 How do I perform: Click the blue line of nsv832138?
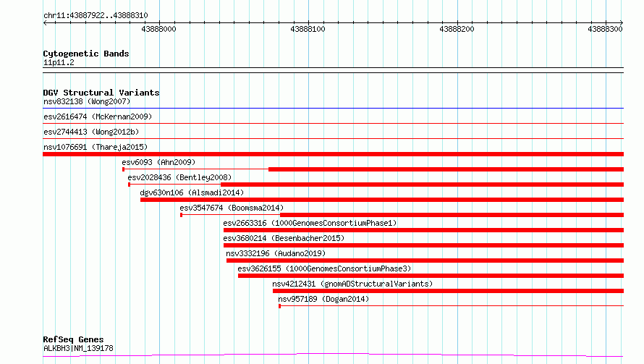click(x=333, y=109)
